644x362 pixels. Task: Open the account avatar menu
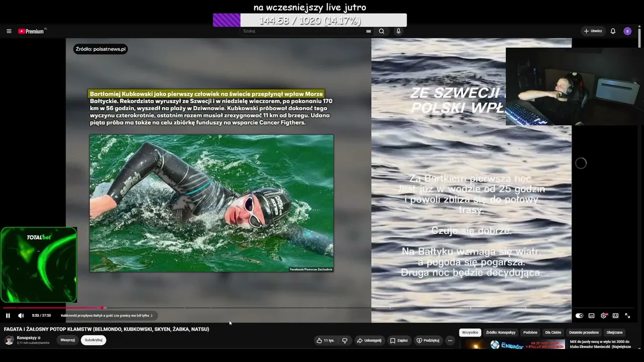pos(627,31)
